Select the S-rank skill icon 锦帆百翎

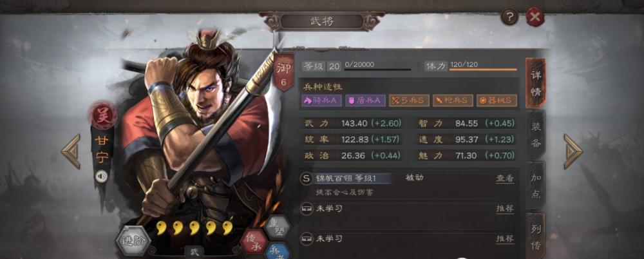pyautogui.click(x=306, y=178)
